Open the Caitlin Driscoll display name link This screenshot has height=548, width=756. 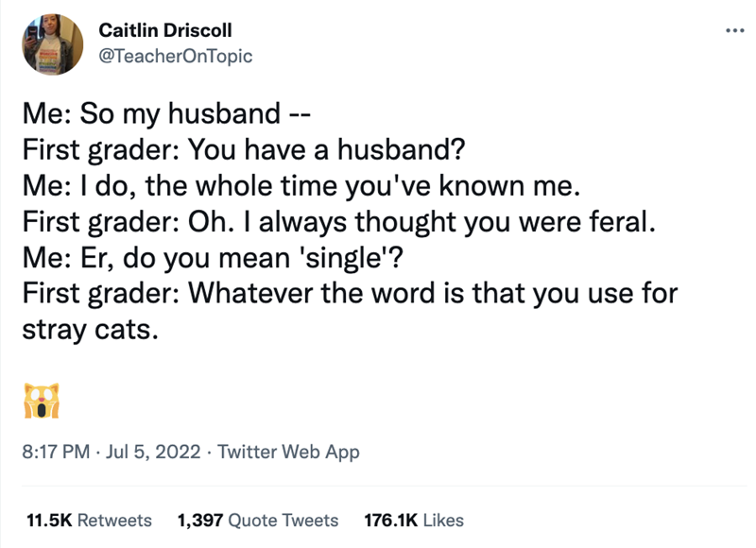(x=165, y=31)
